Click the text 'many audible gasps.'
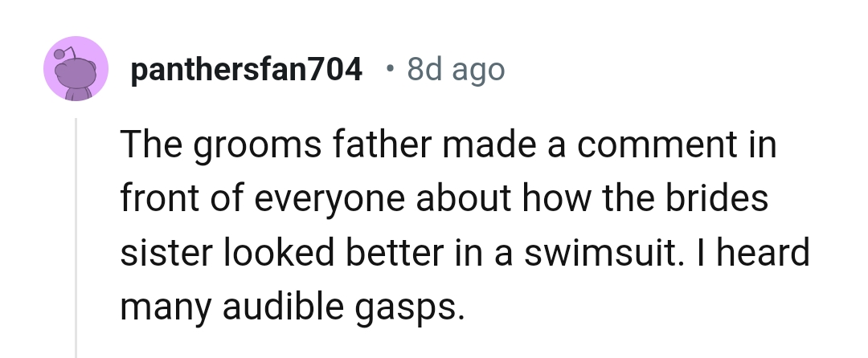Viewport: 868px width, 358px height. pyautogui.click(x=293, y=306)
